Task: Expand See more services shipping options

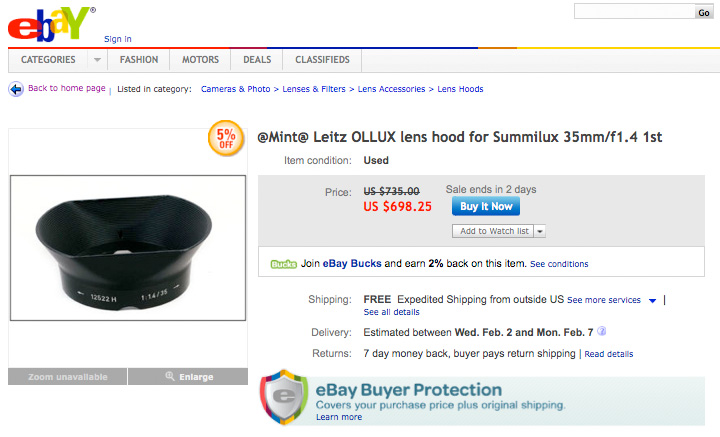Action: tap(652, 300)
